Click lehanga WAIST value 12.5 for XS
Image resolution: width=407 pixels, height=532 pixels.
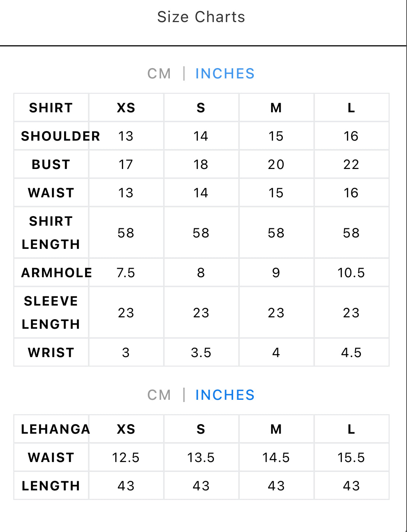[126, 458]
